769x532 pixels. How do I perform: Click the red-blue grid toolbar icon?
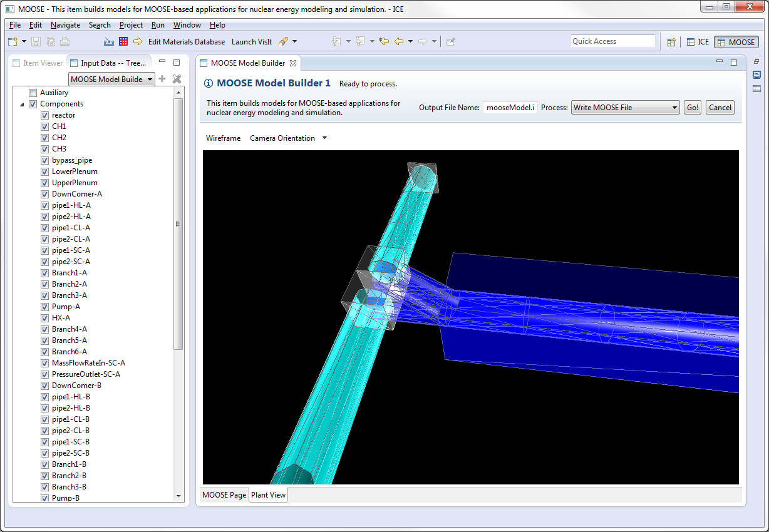pos(123,42)
